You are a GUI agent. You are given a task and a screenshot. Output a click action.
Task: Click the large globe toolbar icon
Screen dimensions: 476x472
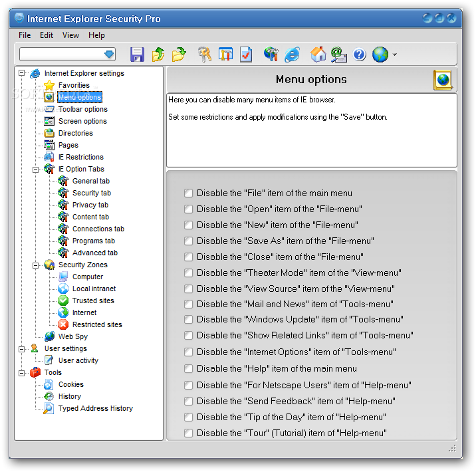pyautogui.click(x=380, y=55)
